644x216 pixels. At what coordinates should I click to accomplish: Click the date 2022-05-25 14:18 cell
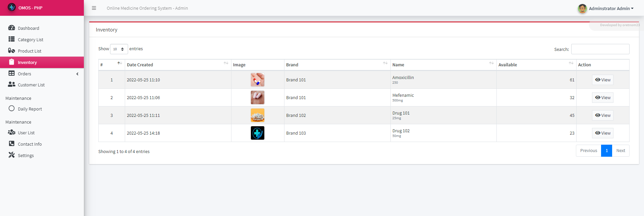pyautogui.click(x=178, y=133)
